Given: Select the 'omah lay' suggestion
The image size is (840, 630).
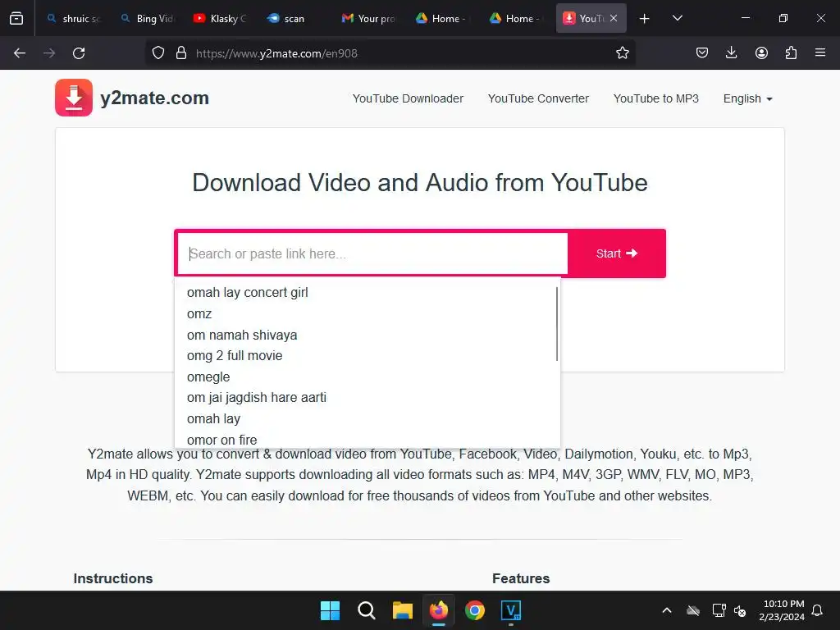Looking at the screenshot, I should tap(213, 418).
